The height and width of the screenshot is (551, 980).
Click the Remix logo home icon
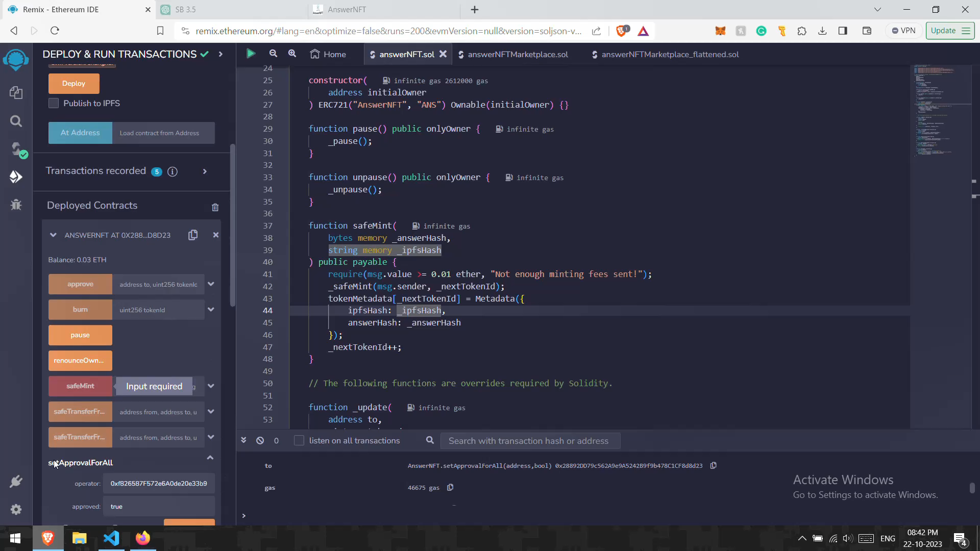point(16,60)
